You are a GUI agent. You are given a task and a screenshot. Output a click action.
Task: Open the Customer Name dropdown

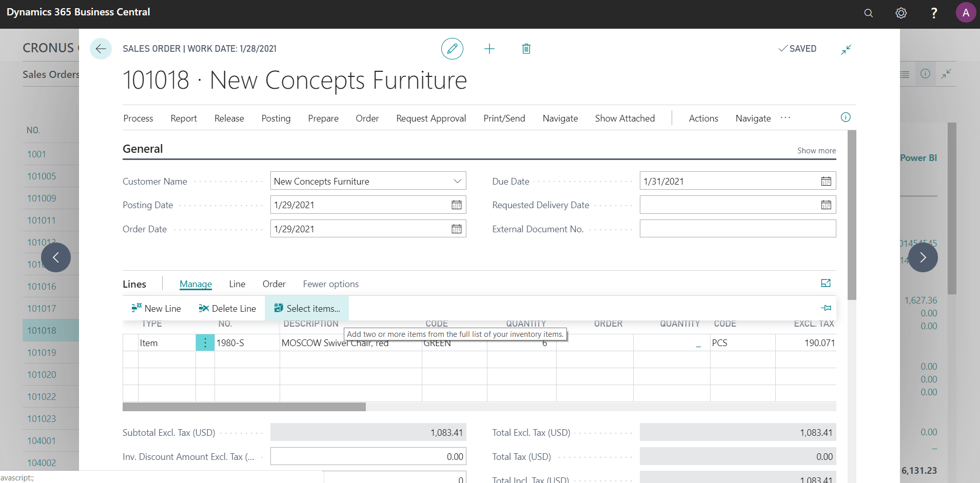tap(457, 181)
